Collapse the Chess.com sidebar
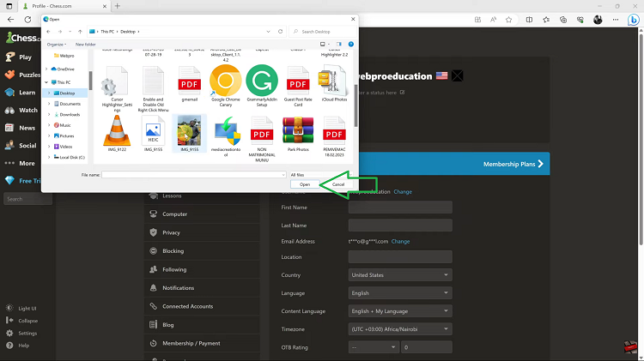The image size is (644, 361). pos(21,321)
